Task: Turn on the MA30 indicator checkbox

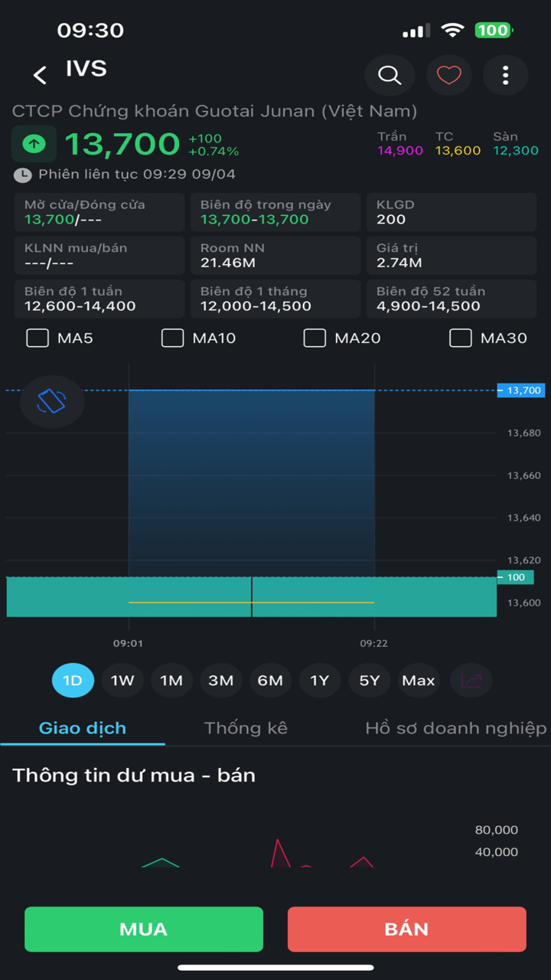Action: pyautogui.click(x=460, y=338)
